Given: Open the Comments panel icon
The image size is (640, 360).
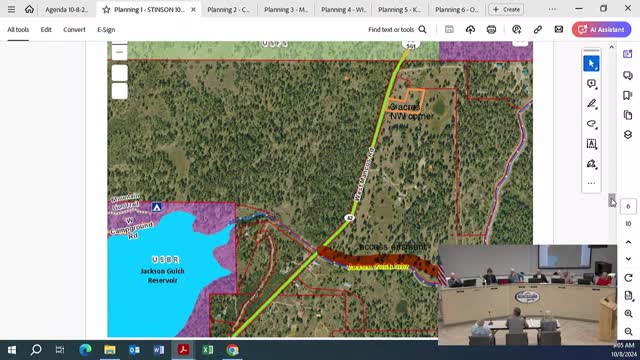Looking at the screenshot, I should coord(628,76).
